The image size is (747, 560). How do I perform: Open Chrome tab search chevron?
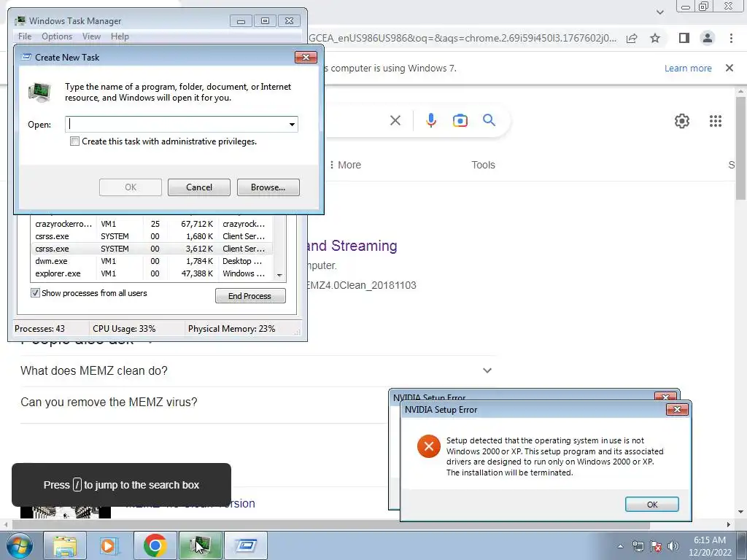(659, 12)
